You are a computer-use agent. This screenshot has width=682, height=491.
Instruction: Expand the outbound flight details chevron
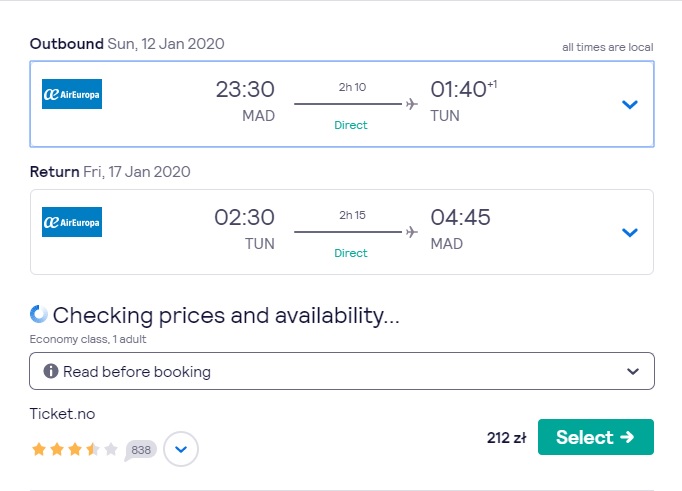point(629,104)
